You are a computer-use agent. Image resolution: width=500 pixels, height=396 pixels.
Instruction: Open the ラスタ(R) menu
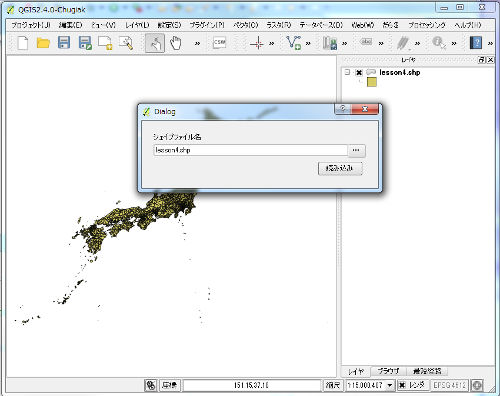point(279,25)
